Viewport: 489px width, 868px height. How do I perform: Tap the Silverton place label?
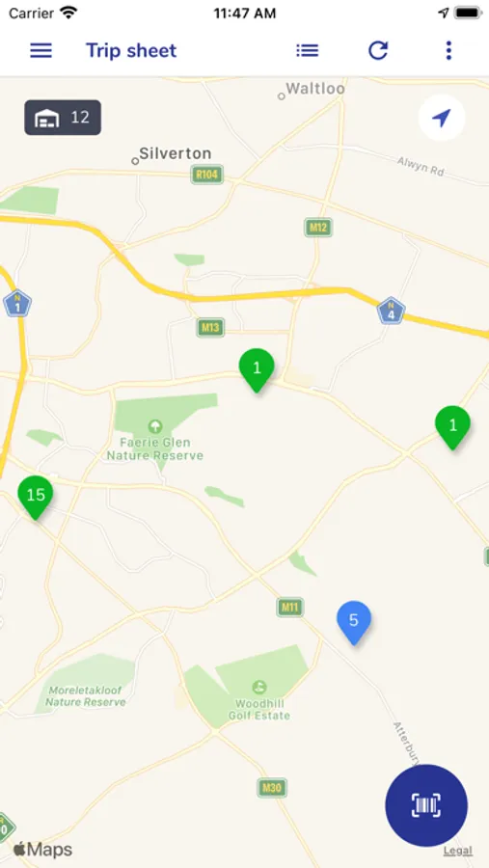[x=175, y=153]
